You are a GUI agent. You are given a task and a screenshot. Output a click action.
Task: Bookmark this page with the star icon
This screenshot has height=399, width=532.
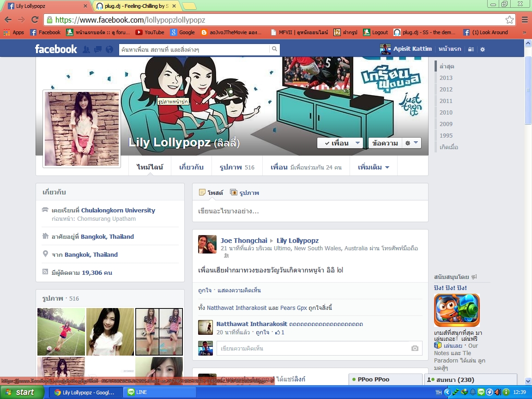pyautogui.click(x=509, y=20)
